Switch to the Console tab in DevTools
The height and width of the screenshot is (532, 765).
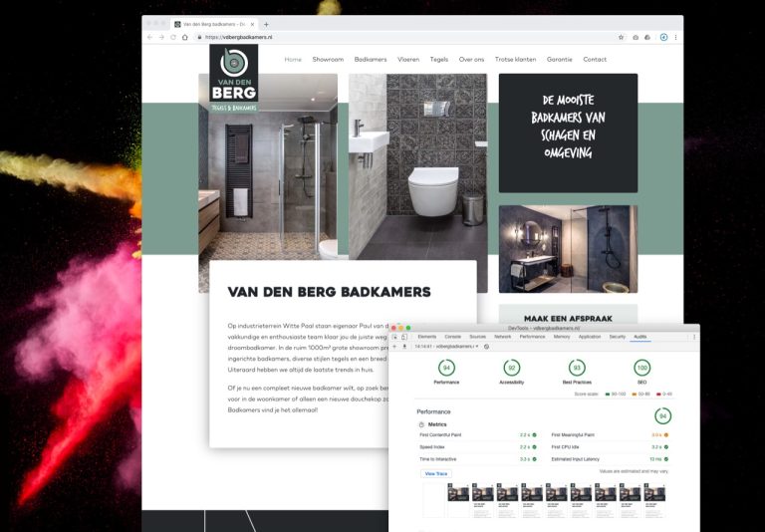(453, 337)
